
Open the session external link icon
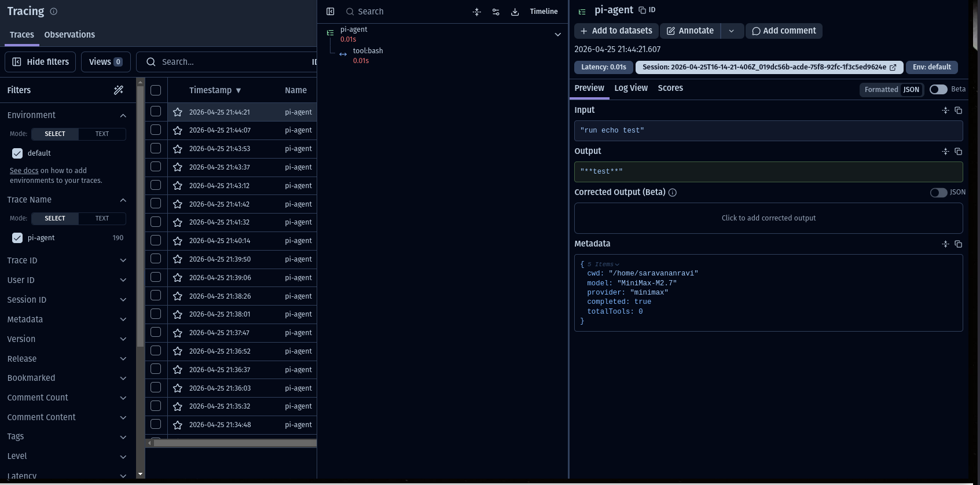tap(893, 68)
